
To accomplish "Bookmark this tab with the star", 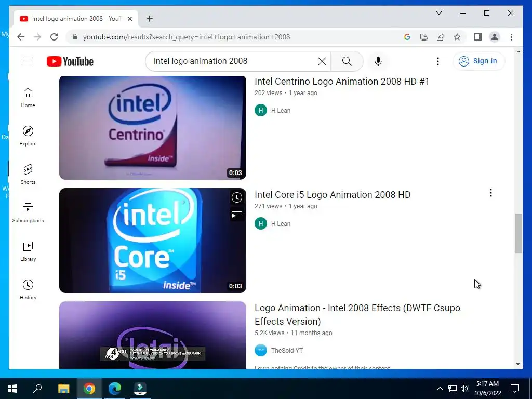I will (x=457, y=37).
